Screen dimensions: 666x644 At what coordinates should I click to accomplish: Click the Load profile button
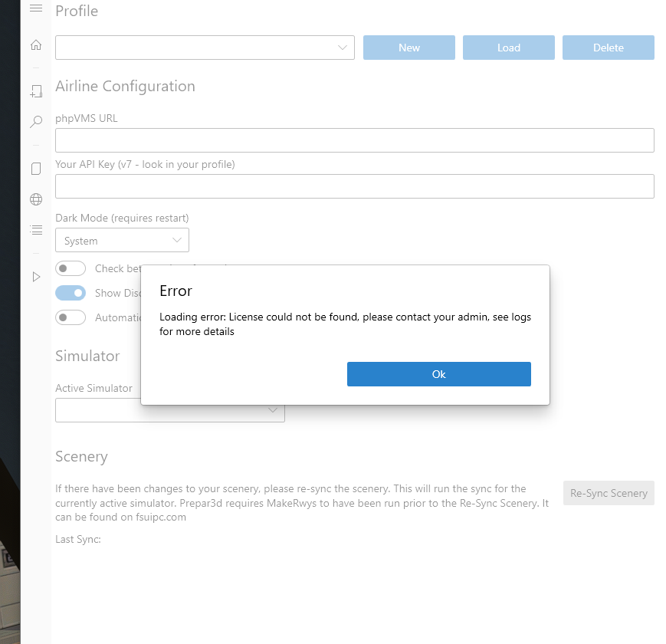508,47
